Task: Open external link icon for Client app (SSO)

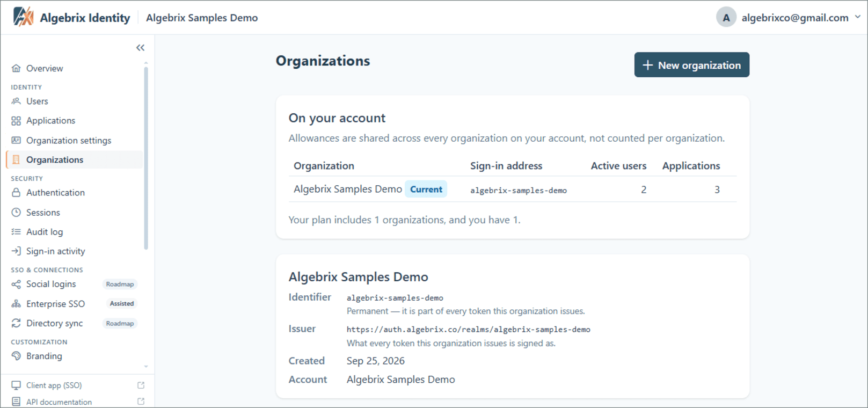Action: [141, 385]
